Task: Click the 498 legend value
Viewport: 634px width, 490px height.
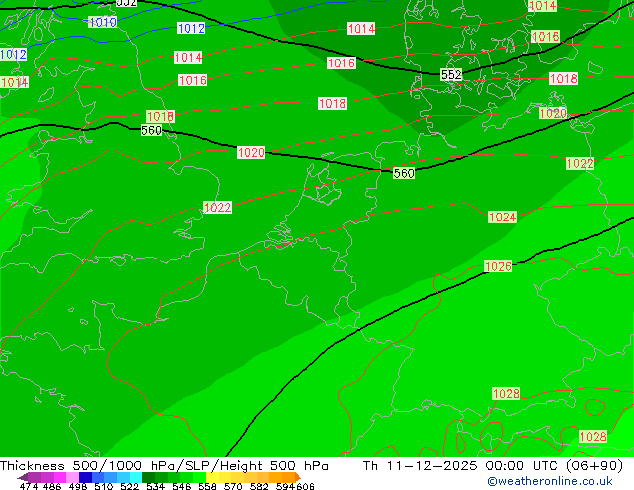Action: (x=78, y=486)
